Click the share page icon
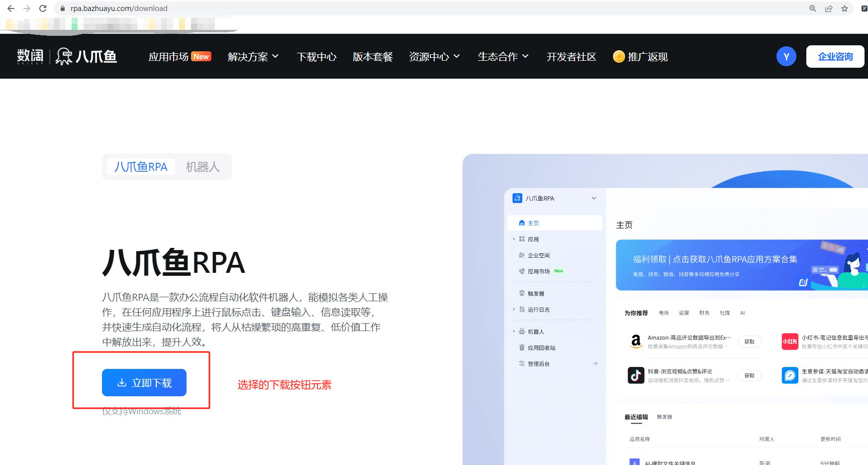 [829, 8]
